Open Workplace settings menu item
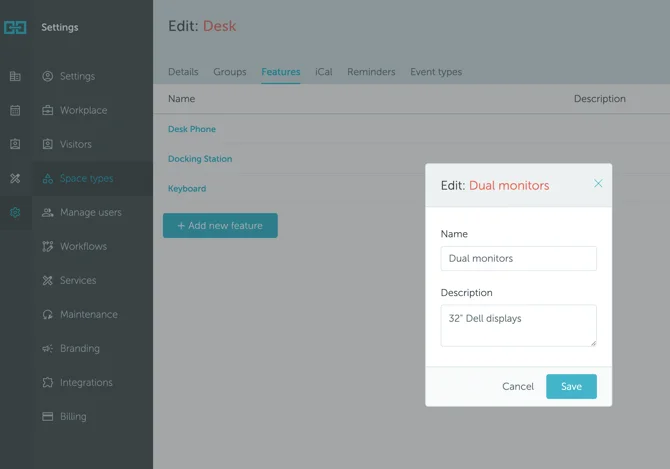The image size is (670, 469). [83, 110]
